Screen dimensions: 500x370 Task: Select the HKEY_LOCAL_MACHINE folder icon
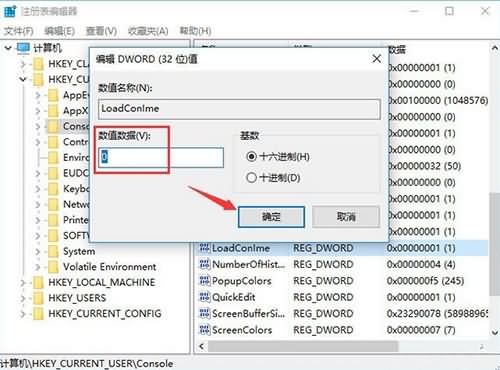(x=38, y=282)
